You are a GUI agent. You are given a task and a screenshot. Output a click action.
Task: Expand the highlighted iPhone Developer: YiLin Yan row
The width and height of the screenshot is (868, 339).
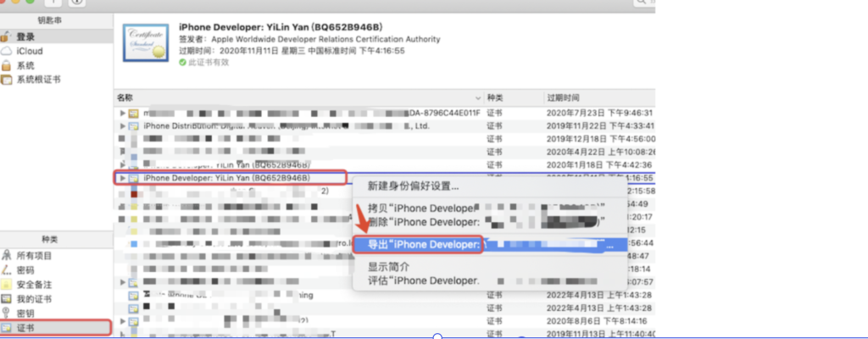pos(123,178)
